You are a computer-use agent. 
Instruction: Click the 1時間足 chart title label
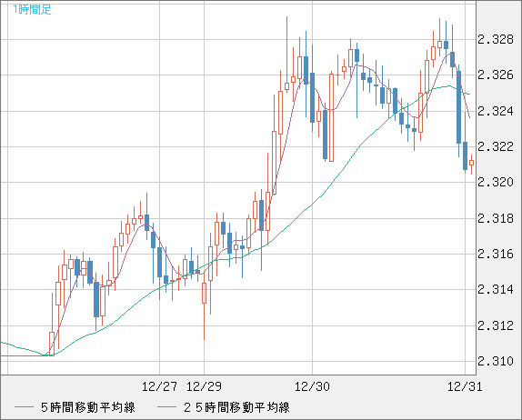click(x=32, y=9)
